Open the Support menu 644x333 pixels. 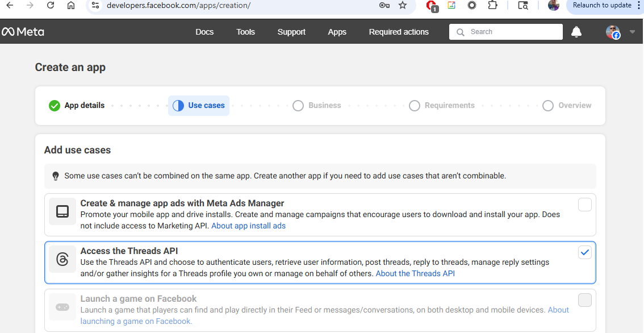point(291,32)
